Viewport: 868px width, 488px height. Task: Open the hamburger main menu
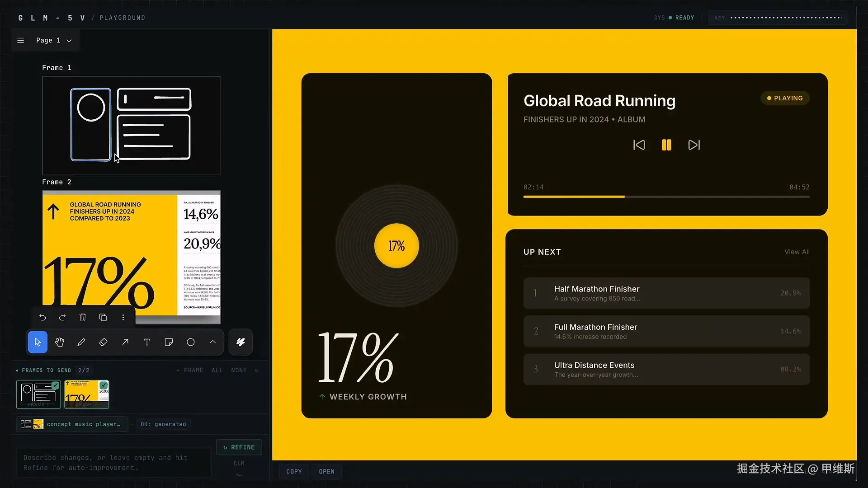pyautogui.click(x=20, y=41)
